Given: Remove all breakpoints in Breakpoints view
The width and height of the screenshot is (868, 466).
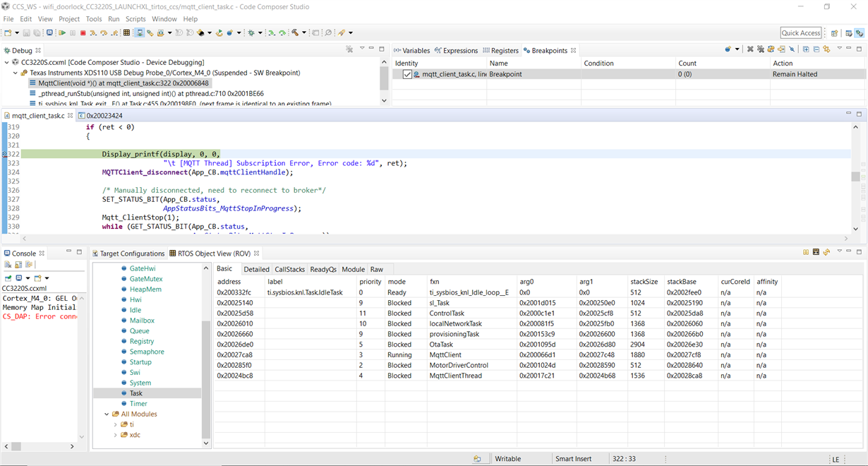Looking at the screenshot, I should 761,49.
